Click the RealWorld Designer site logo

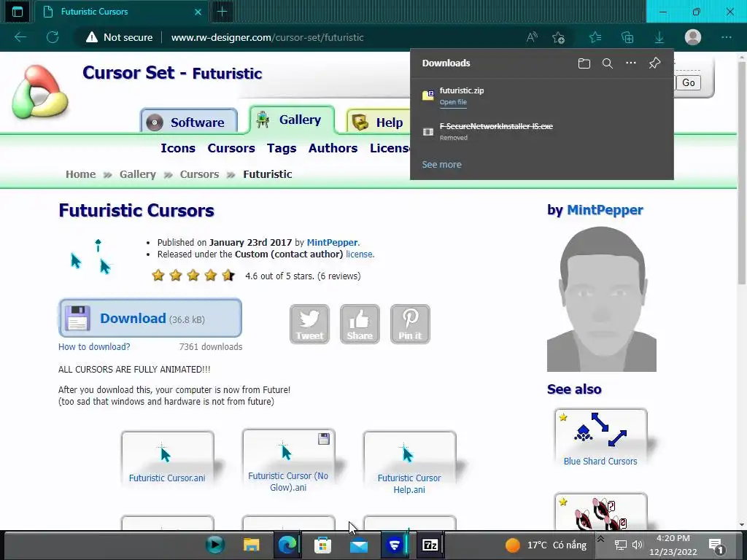pos(40,91)
